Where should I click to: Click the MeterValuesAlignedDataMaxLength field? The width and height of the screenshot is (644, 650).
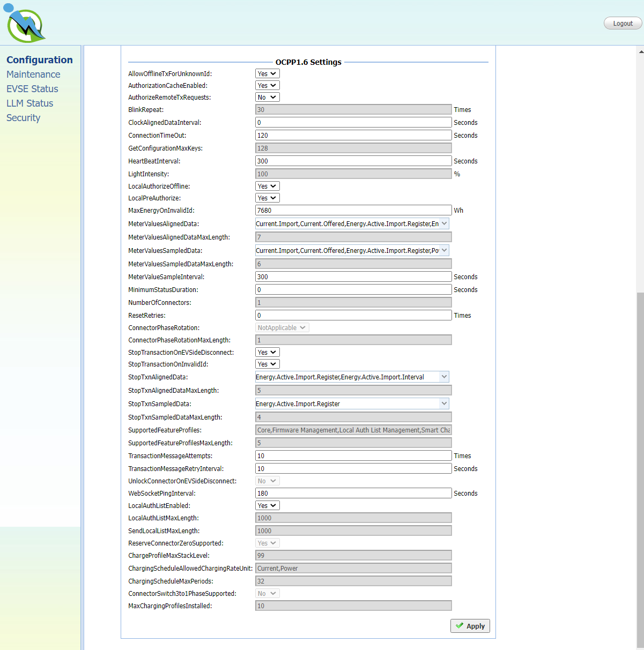coord(353,237)
